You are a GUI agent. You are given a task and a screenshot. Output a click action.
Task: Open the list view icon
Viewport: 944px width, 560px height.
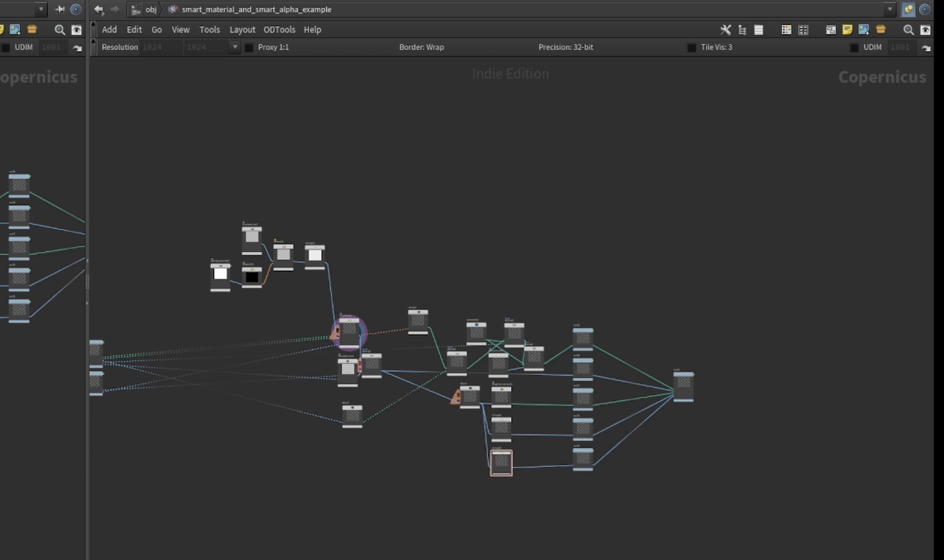[759, 30]
